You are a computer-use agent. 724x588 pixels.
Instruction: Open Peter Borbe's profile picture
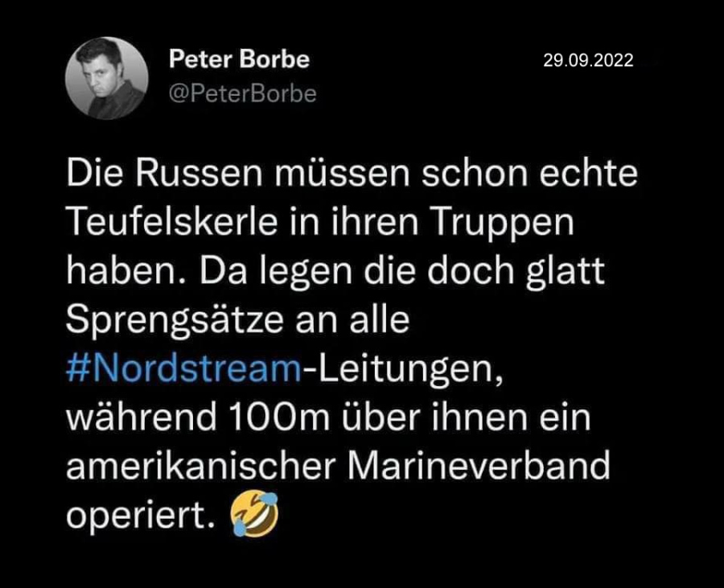point(107,78)
